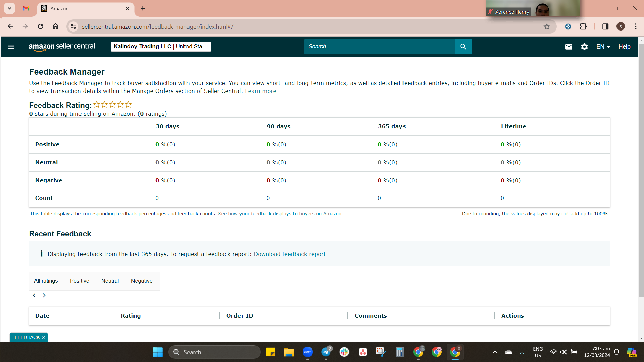Viewport: 644px width, 362px height.
Task: Open Snipping Tool from the taskbar
Action: click(381, 352)
